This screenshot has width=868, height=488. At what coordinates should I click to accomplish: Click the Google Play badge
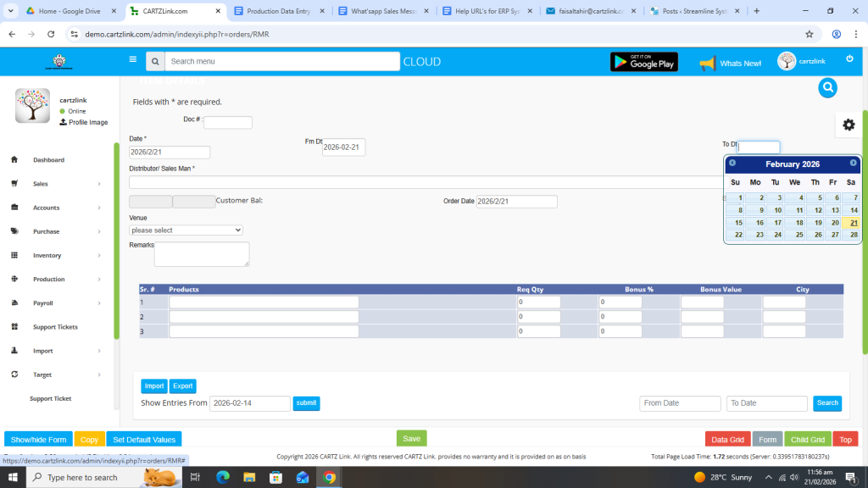click(x=643, y=62)
